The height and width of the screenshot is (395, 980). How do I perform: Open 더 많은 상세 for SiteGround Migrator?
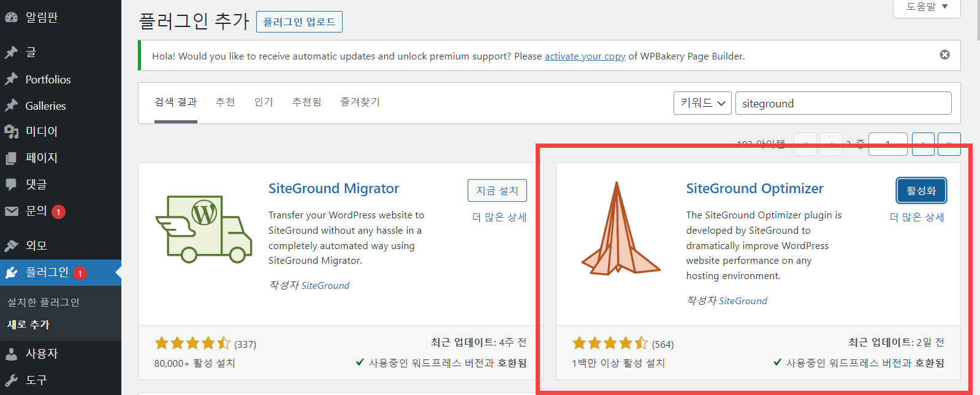point(499,217)
